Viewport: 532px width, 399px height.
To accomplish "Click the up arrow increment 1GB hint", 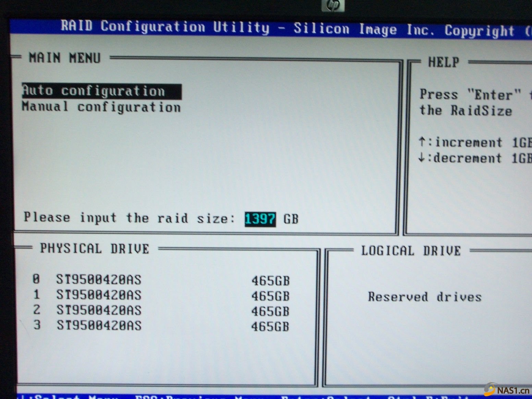I will [x=475, y=142].
